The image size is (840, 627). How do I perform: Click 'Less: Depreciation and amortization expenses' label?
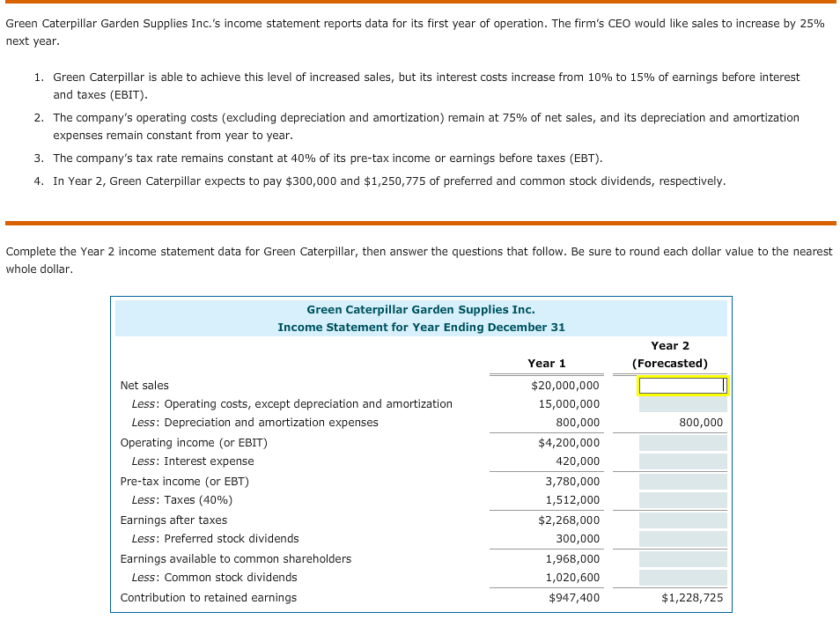255,423
